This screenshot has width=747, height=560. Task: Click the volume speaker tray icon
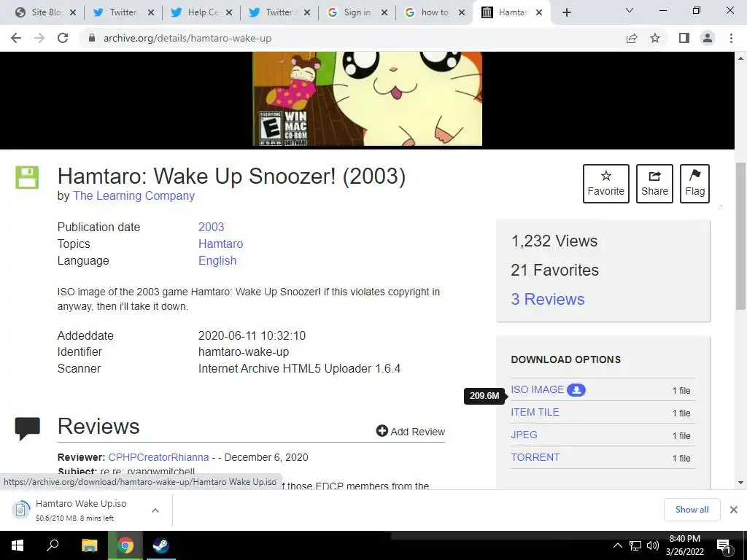[653, 545]
